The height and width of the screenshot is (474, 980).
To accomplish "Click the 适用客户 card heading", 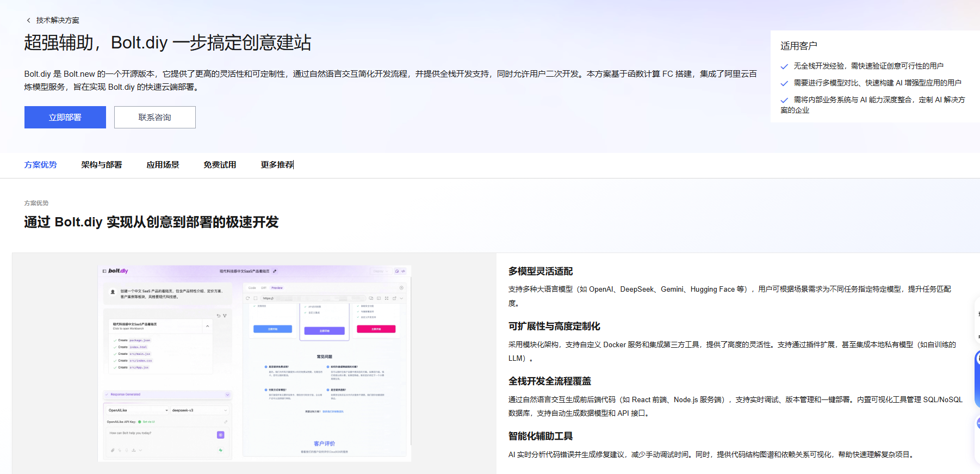I will (799, 46).
